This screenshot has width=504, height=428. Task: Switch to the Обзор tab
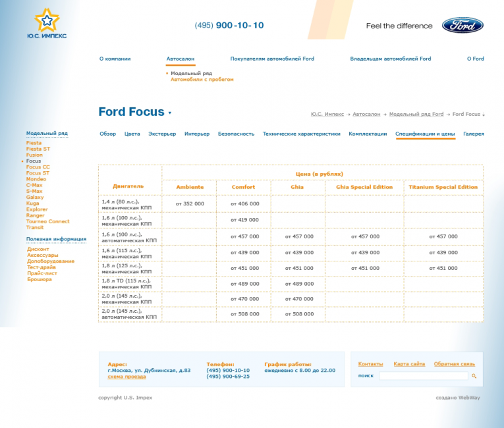(107, 134)
